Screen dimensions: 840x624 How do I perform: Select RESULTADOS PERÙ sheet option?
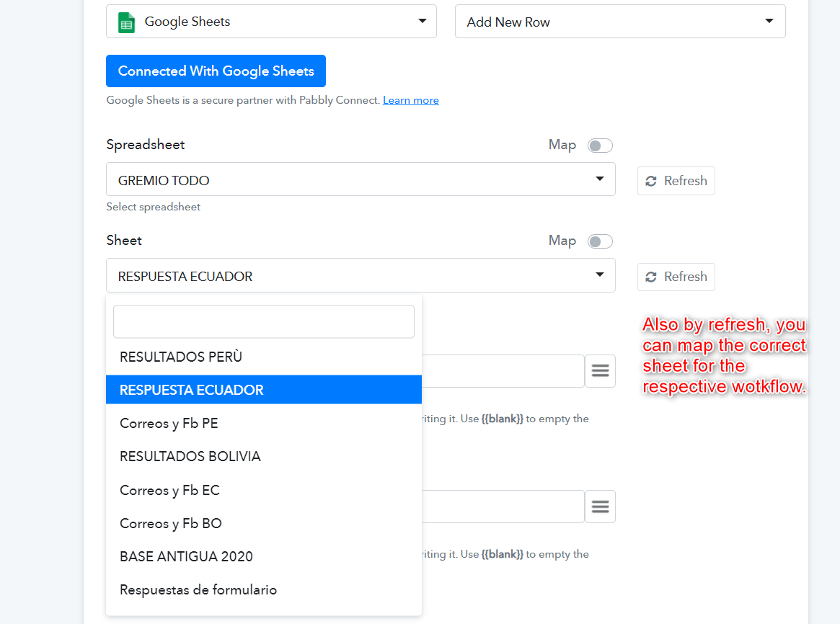264,357
